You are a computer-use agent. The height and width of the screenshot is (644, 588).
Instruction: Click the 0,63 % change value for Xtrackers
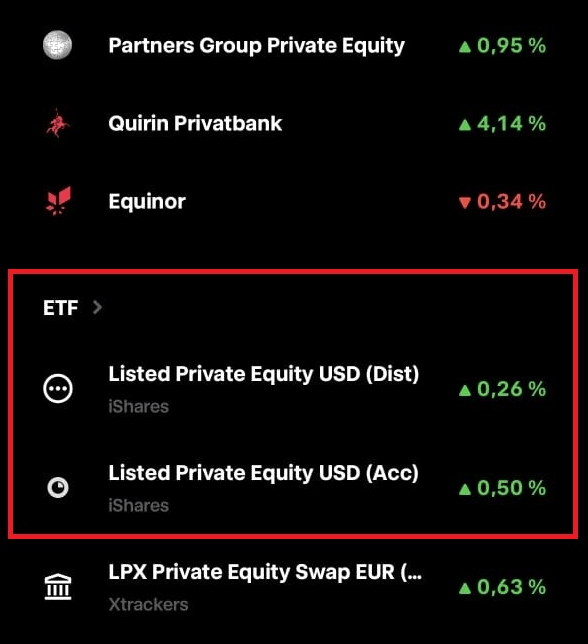pos(511,586)
